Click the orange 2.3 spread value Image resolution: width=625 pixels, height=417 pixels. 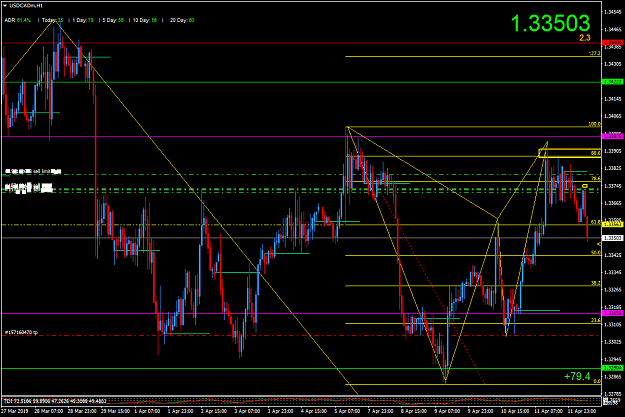[585, 38]
